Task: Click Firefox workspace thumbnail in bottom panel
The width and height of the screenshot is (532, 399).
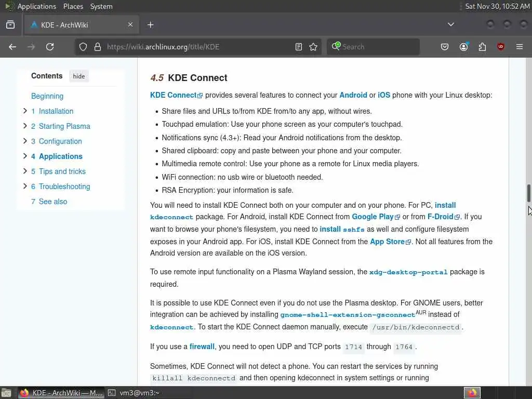Action: pyautogui.click(x=472, y=393)
